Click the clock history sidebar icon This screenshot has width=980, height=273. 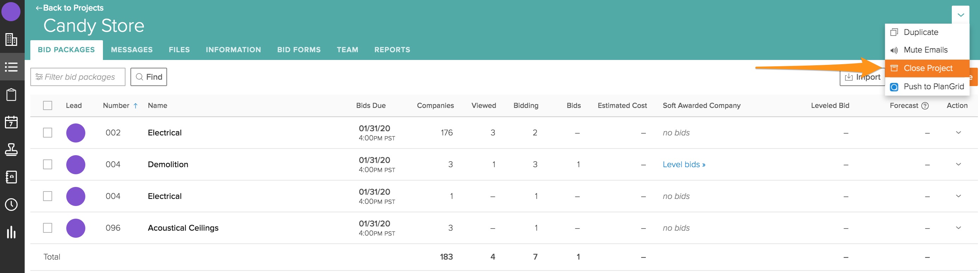[x=11, y=205]
